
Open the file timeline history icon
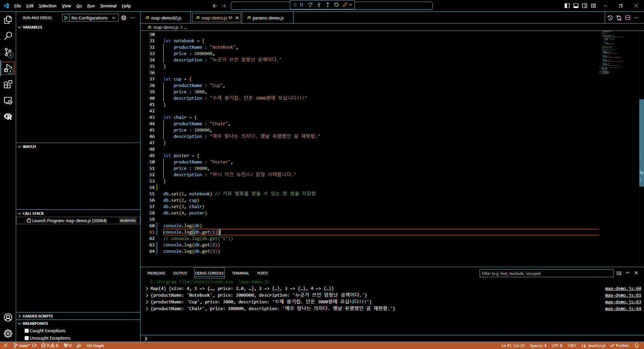pos(610,18)
